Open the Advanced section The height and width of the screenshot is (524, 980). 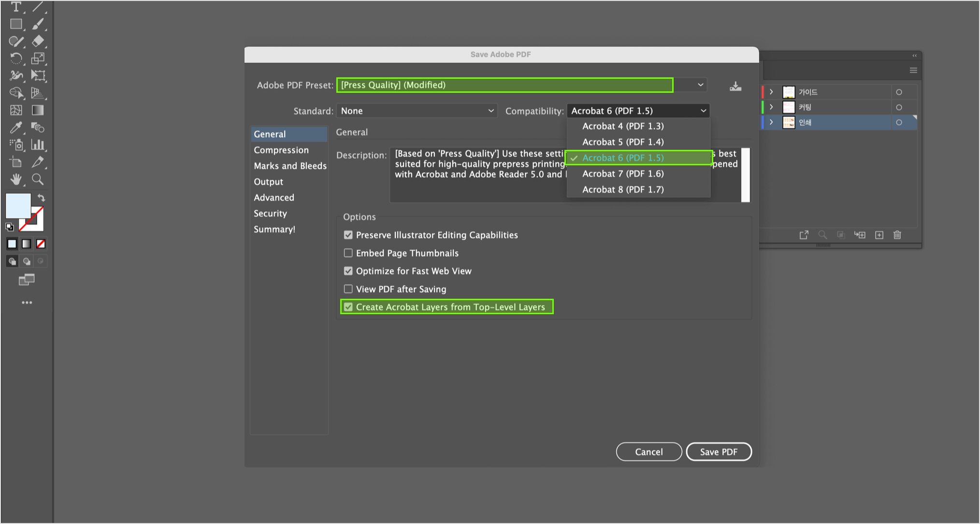pyautogui.click(x=289, y=197)
